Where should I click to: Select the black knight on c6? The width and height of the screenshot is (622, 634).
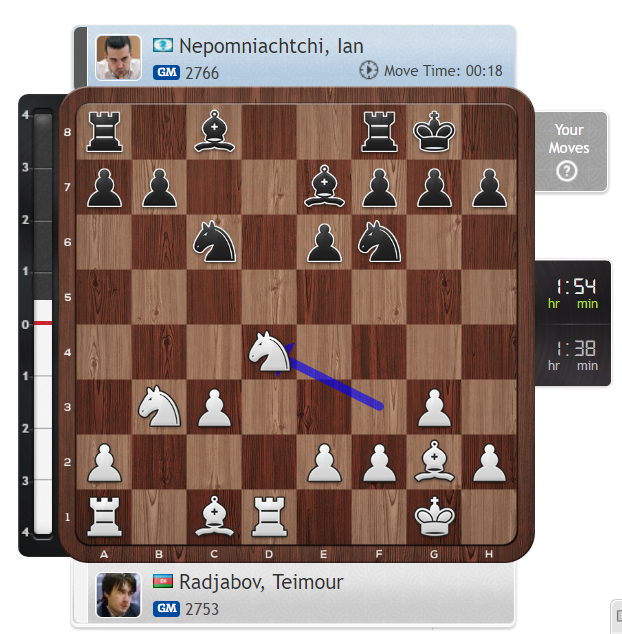[x=214, y=241]
